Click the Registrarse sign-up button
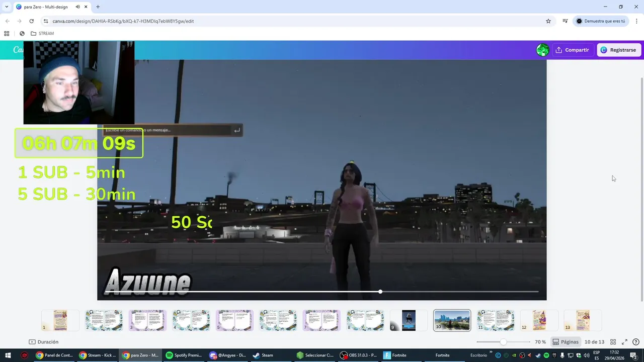 (618, 50)
